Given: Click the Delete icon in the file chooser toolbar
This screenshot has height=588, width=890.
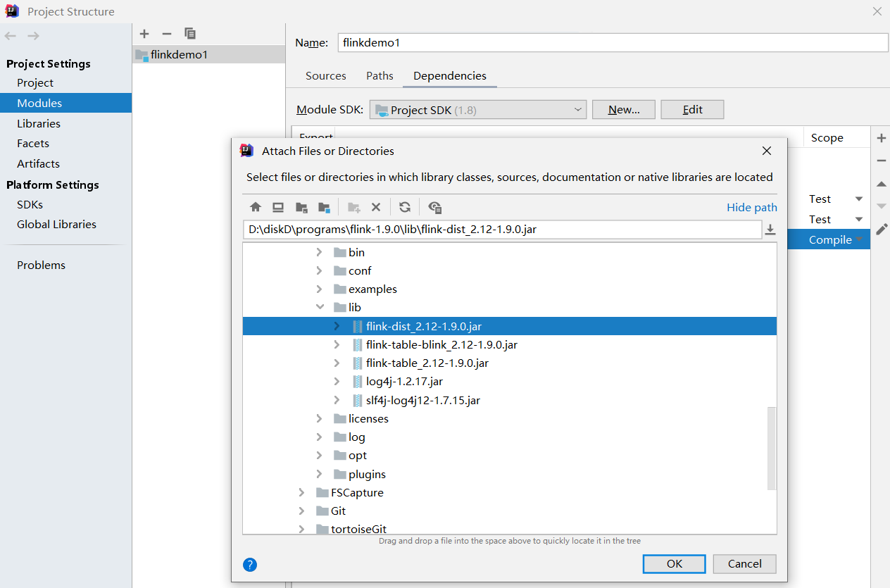Looking at the screenshot, I should pos(376,207).
